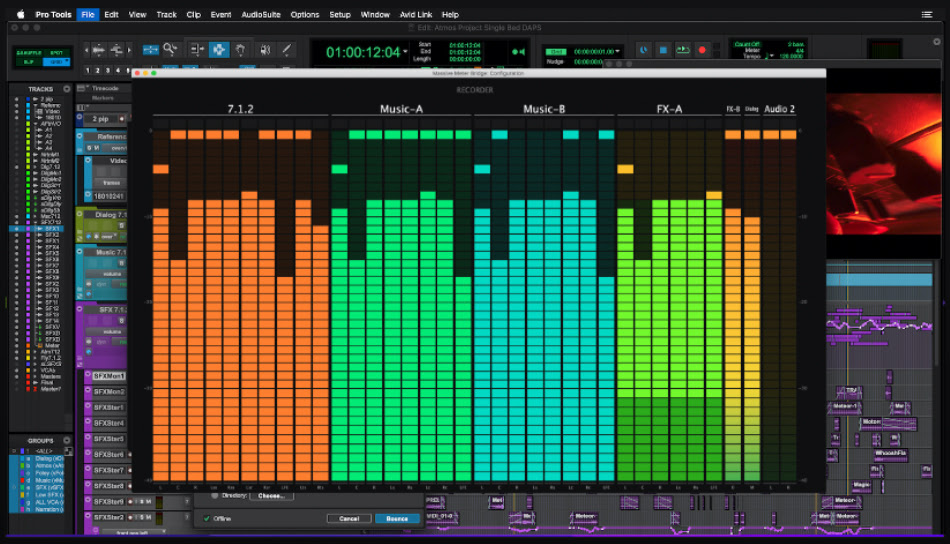The image size is (950, 544).
Task: Open the Grid value dropdown arrow
Action: pos(618,50)
